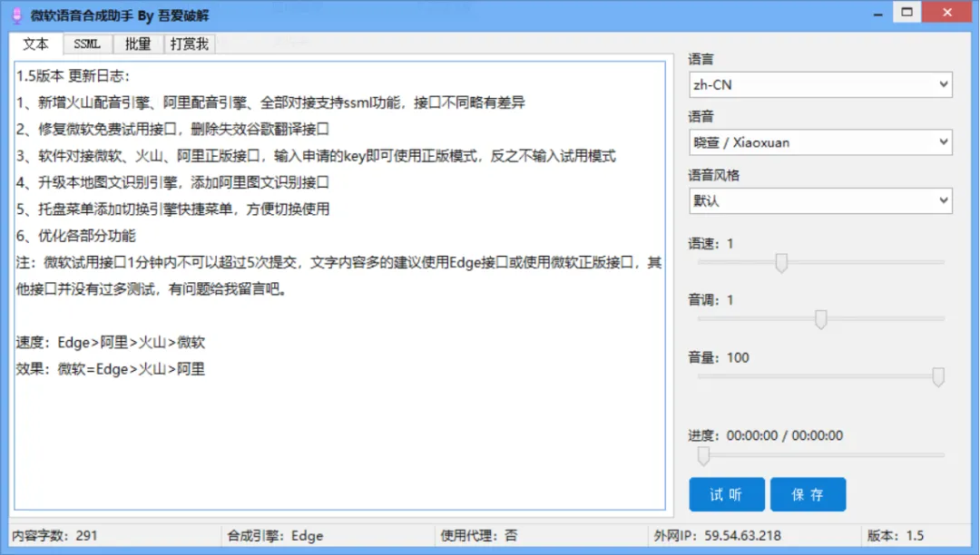The width and height of the screenshot is (980, 555).
Task: Click line 5 about 托盘菜单添加切换引擎
Action: pyautogui.click(x=173, y=209)
